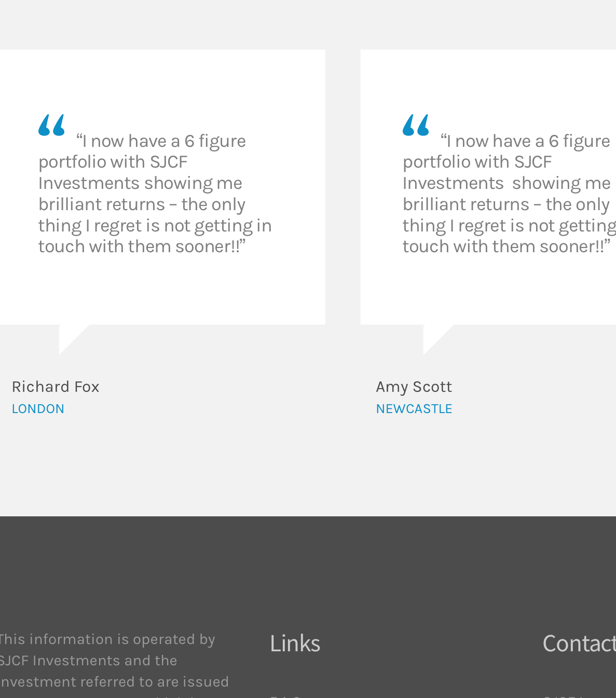Select the Amy Scott author name
This screenshot has width=616, height=698.
click(414, 387)
